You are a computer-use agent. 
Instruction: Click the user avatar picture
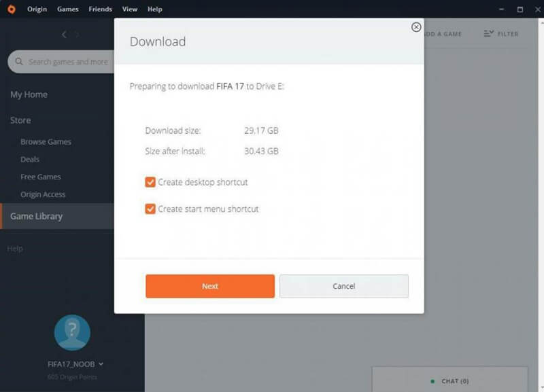(72, 332)
